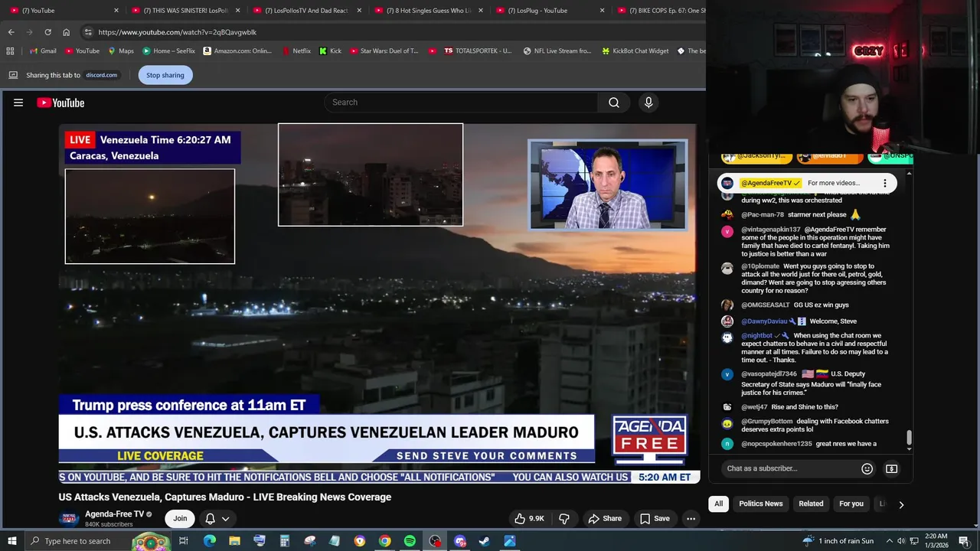Open Spotify from the taskbar
Image resolution: width=980 pixels, height=551 pixels.
tap(410, 541)
